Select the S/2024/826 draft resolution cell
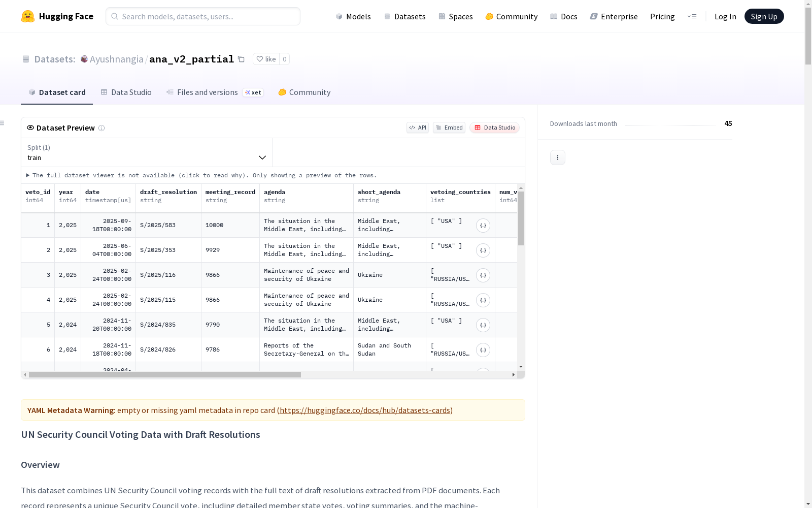This screenshot has width=812, height=508. (x=168, y=350)
